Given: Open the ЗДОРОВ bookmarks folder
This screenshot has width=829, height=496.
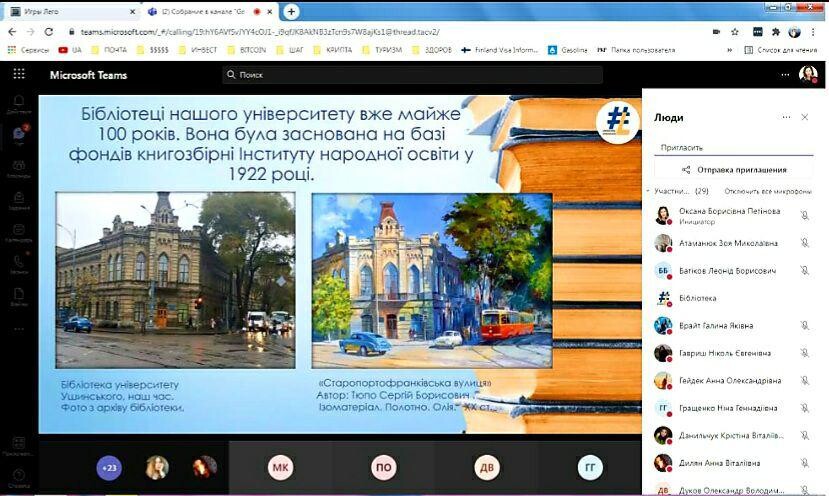Looking at the screenshot, I should [432, 50].
